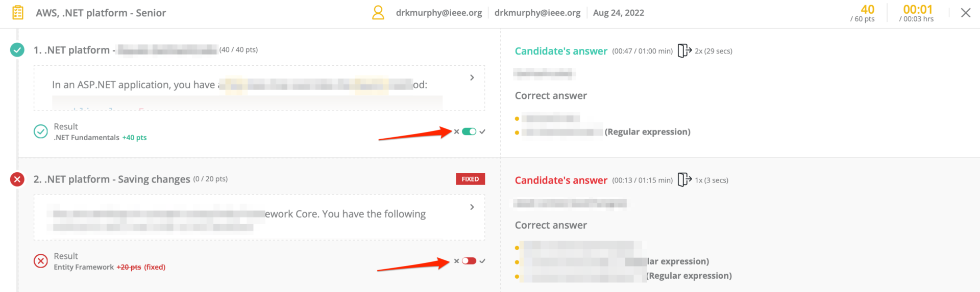Click green checkmark status icon for question 1
The width and height of the screenshot is (980, 292).
(17, 50)
